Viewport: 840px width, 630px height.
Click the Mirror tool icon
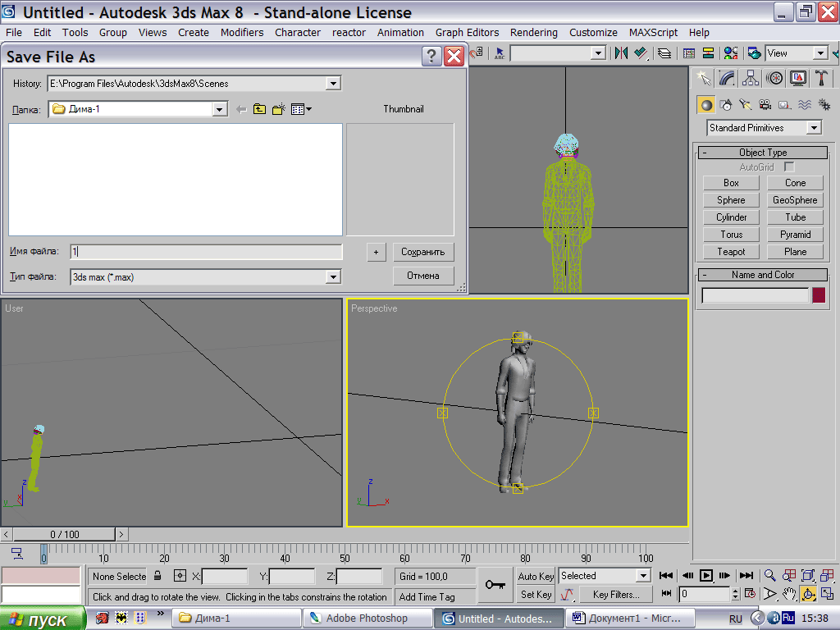622,53
